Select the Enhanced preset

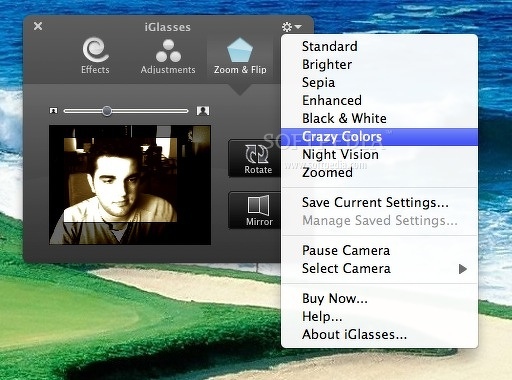[x=379, y=100]
